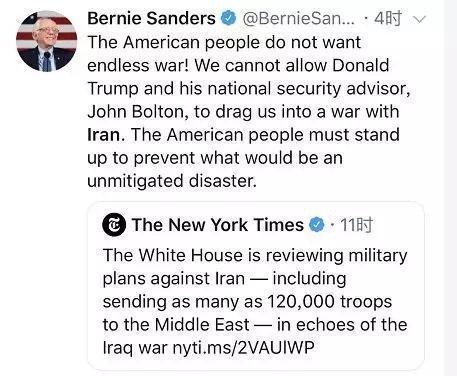457x376 pixels.
Task: Click verified badge beside New York Times
Action: 317,225
